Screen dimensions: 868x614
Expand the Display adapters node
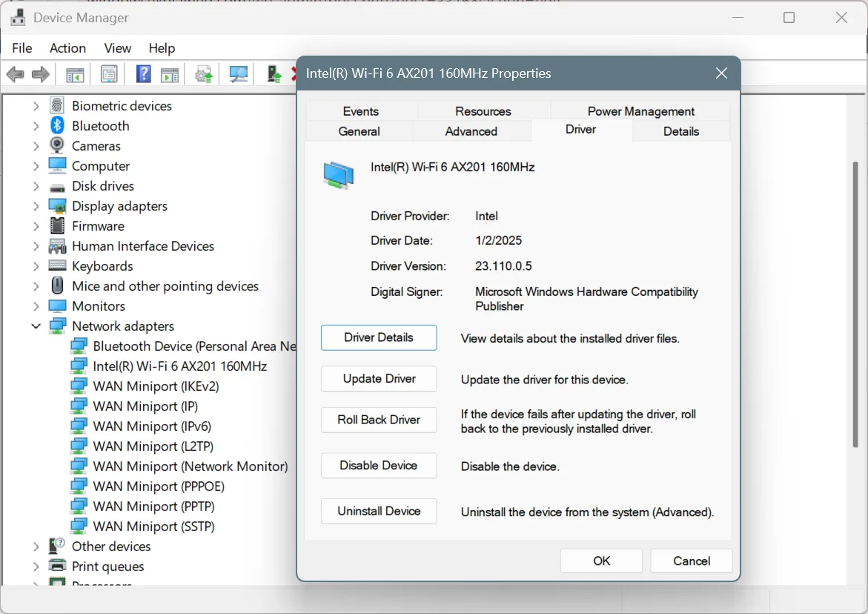coord(36,206)
